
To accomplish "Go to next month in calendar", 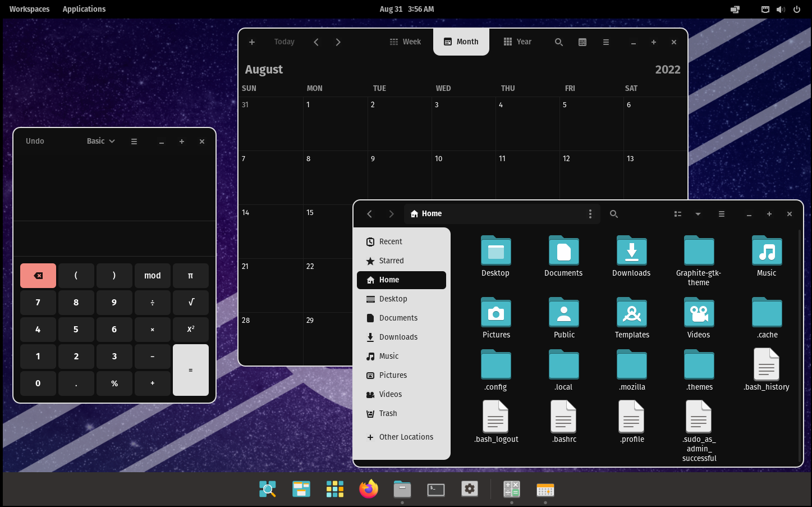I will click(x=338, y=42).
